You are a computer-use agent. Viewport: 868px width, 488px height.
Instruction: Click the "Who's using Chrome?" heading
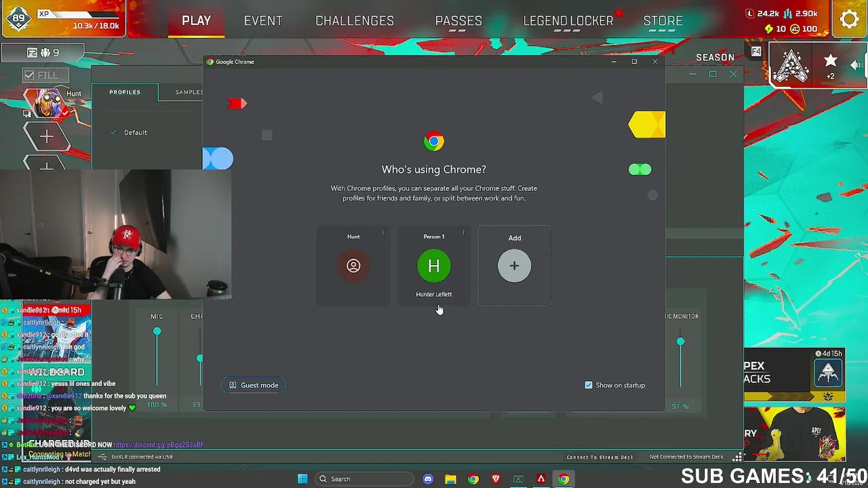tap(434, 169)
